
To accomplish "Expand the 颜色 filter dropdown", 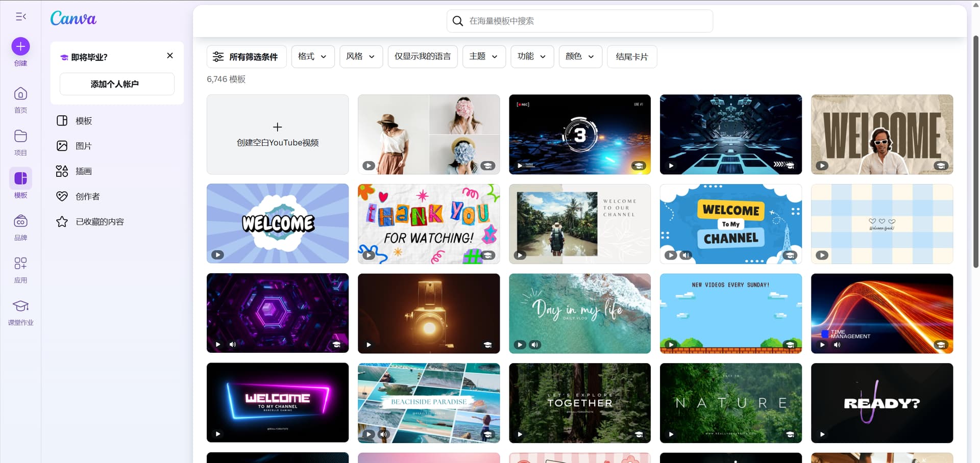I will [x=581, y=57].
